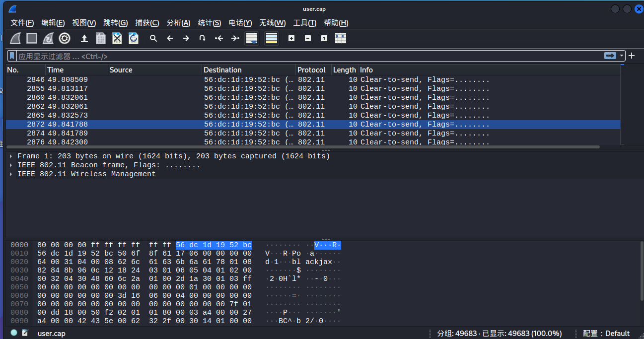Open the 无线(W) menu

(x=273, y=23)
